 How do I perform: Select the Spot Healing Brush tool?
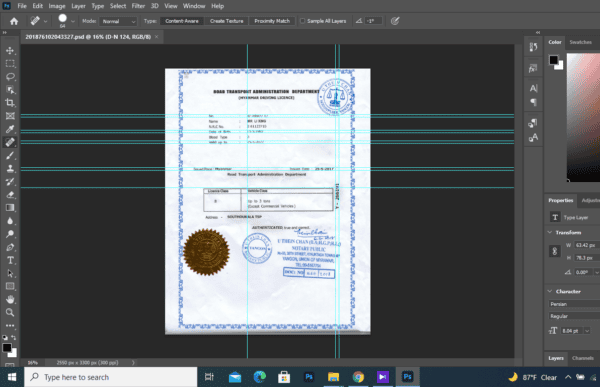(x=10, y=142)
